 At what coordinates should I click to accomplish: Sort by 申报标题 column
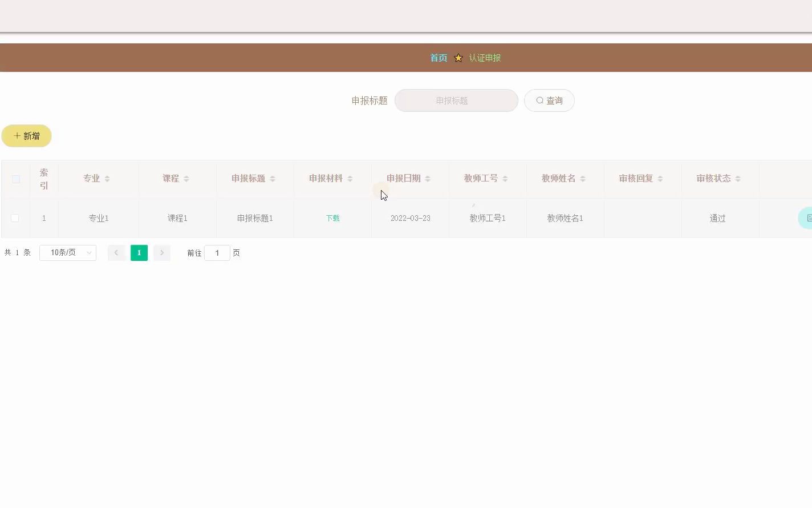click(273, 179)
